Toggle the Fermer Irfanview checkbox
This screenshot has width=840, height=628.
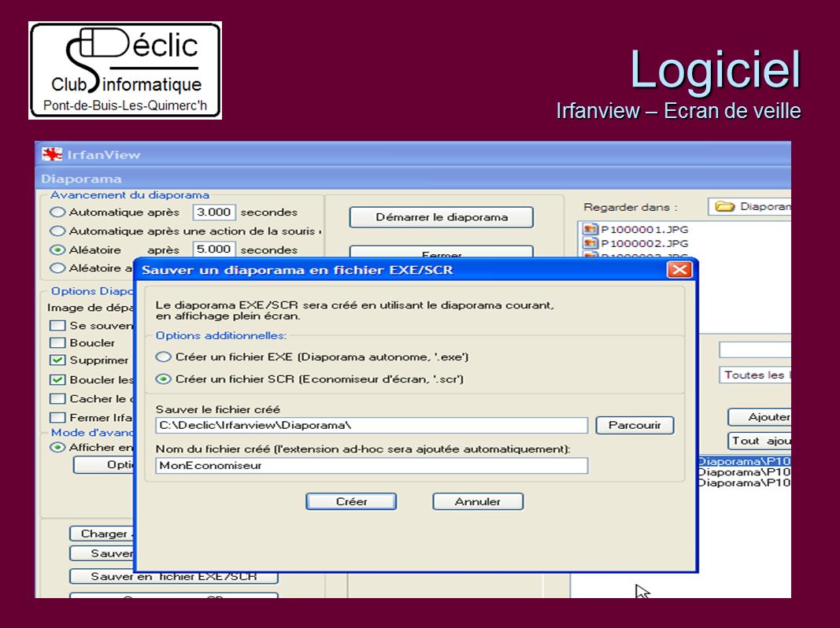(x=57, y=417)
